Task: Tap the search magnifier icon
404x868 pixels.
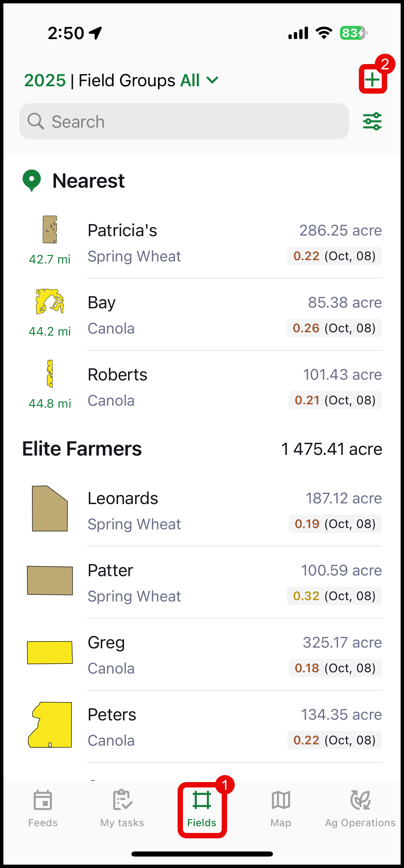Action: tap(36, 121)
